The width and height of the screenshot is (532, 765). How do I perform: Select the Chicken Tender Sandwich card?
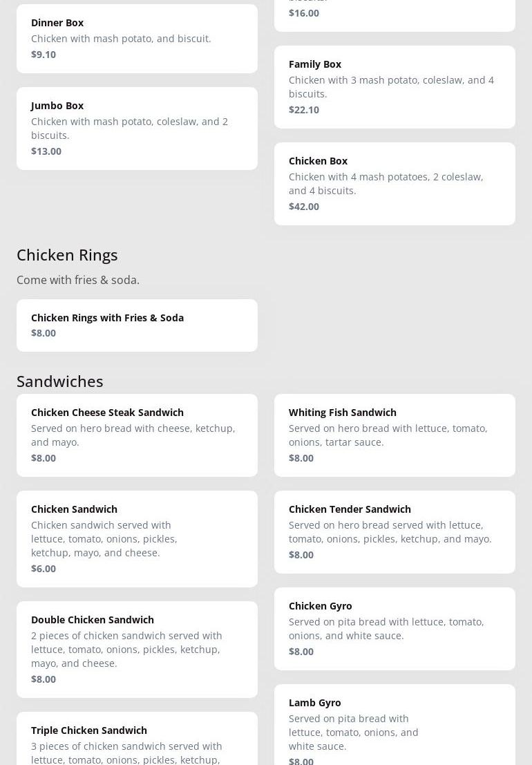(395, 531)
